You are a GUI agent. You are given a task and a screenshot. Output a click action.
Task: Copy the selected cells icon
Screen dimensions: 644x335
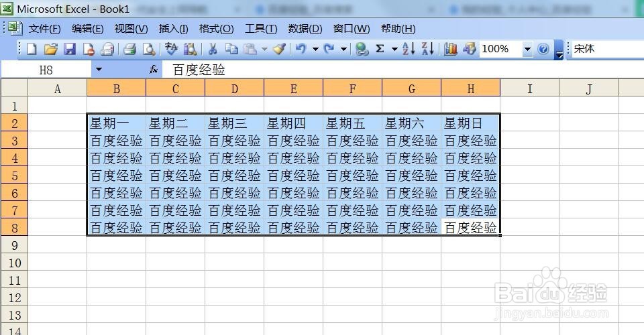[x=231, y=49]
